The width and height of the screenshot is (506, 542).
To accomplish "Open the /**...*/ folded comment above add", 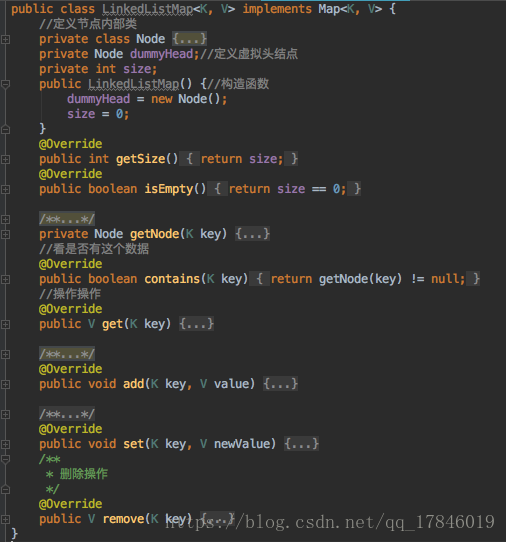I will pos(67,354).
